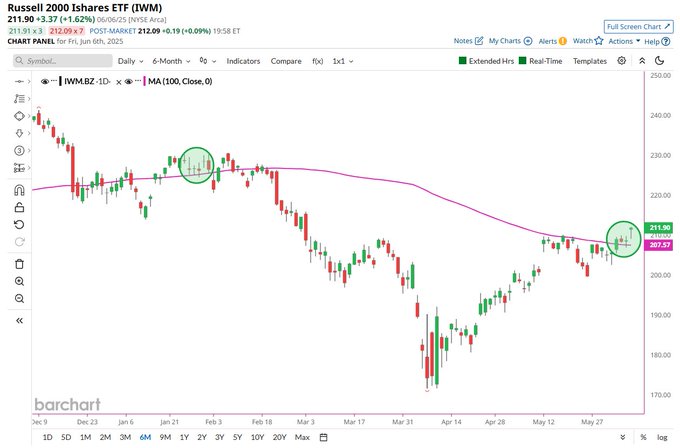Zoom in on the chart
The width and height of the screenshot is (680, 448).
19,281
